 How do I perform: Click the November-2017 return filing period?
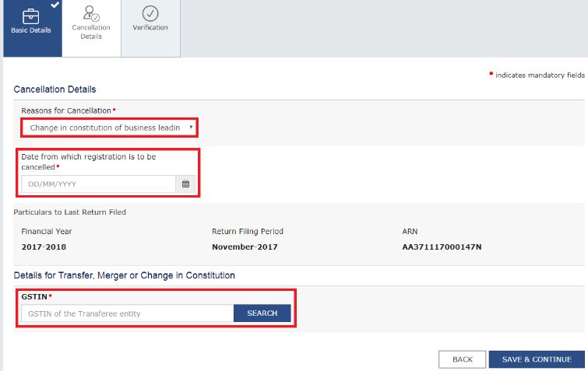point(244,247)
